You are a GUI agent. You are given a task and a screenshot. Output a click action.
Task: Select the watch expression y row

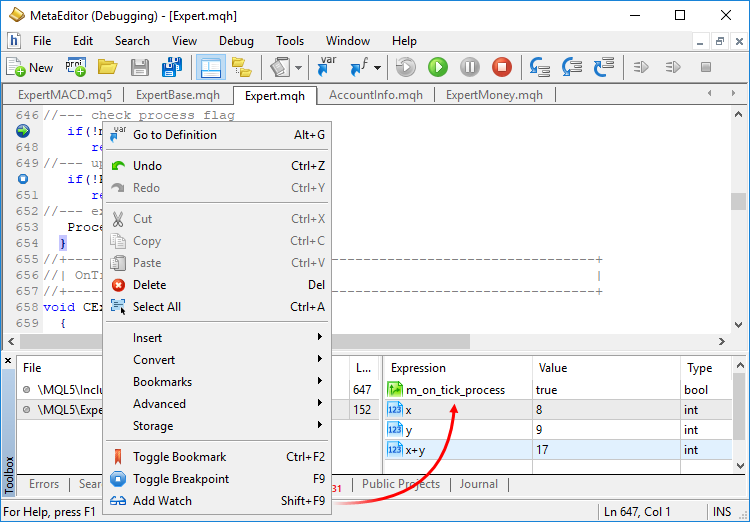click(x=558, y=430)
